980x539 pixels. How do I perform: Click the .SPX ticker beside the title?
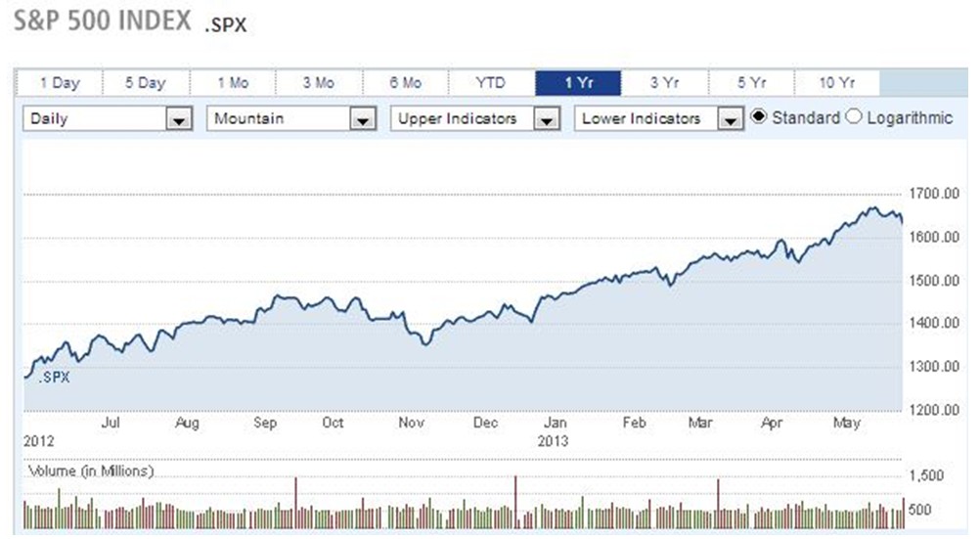click(226, 25)
